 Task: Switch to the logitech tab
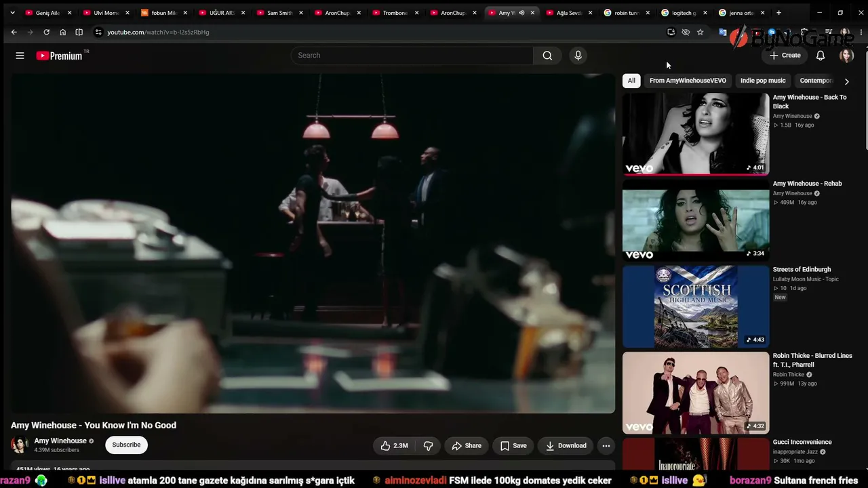tap(684, 13)
